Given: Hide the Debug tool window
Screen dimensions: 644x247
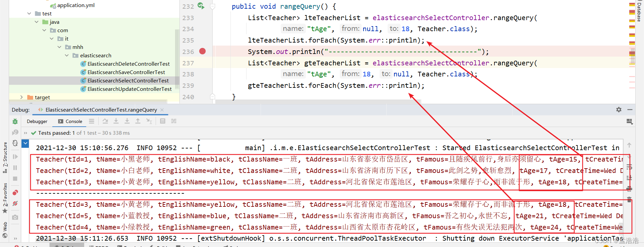Looking at the screenshot, I should [630, 110].
